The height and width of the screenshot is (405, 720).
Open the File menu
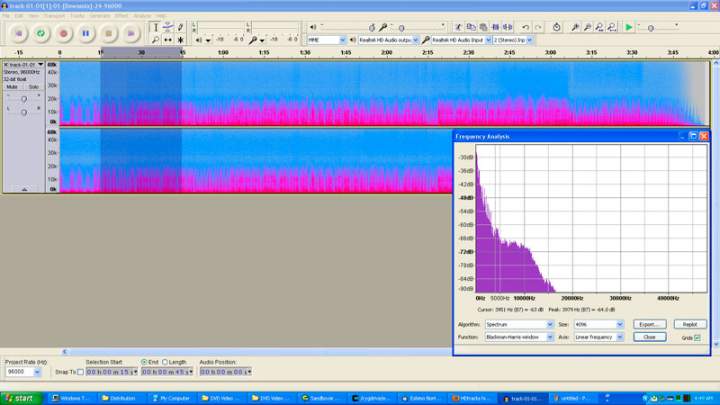tap(6, 16)
